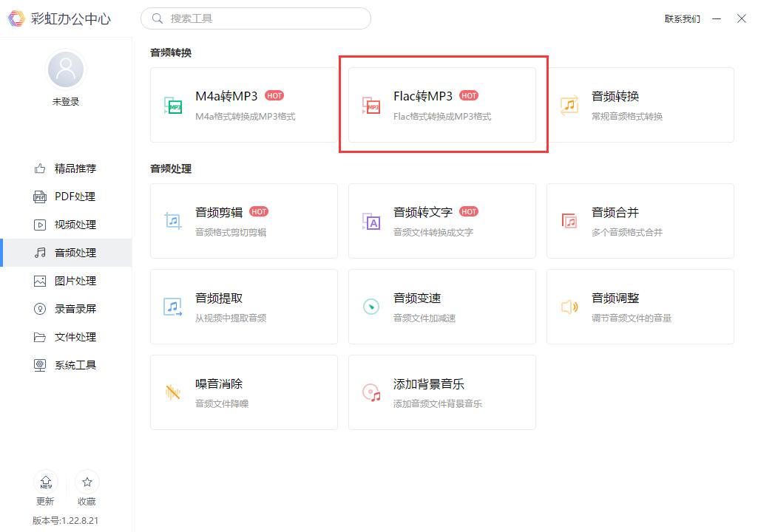The image size is (758, 532).
Task: Open the 录音录屏 section
Action: tap(66, 308)
